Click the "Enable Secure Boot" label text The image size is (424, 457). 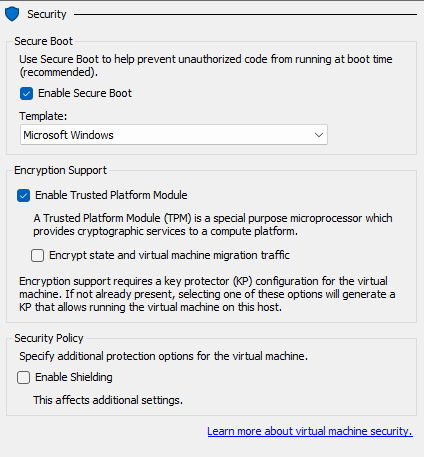pos(85,93)
